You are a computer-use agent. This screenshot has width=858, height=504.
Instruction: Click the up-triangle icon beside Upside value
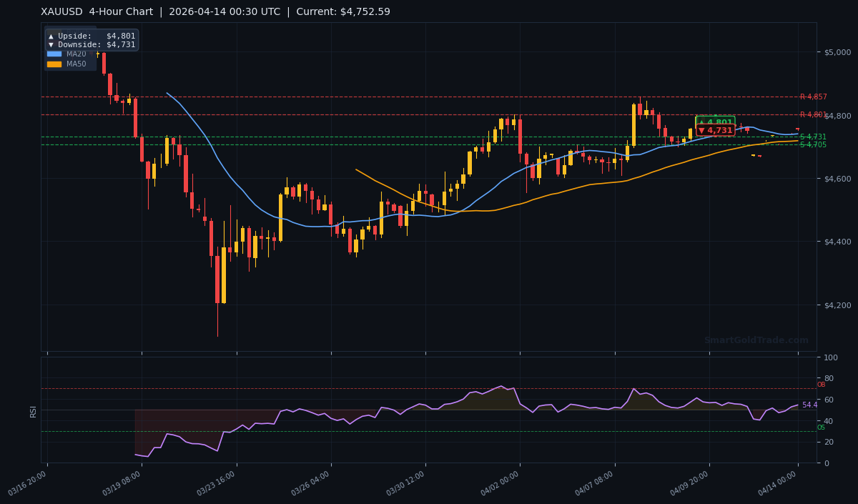(51, 36)
